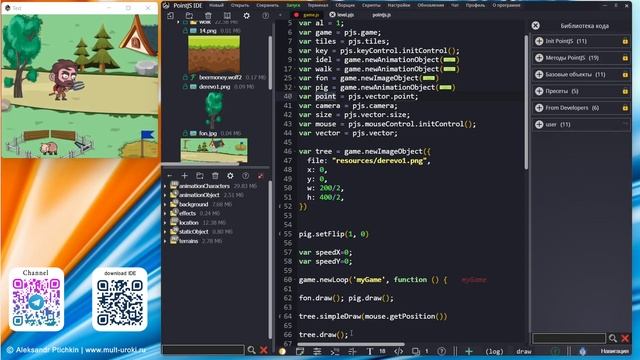Image resolution: width=640 pixels, height=360 pixels.
Task: Toggle lock icon on Пресеты row
Action: (x=625, y=91)
